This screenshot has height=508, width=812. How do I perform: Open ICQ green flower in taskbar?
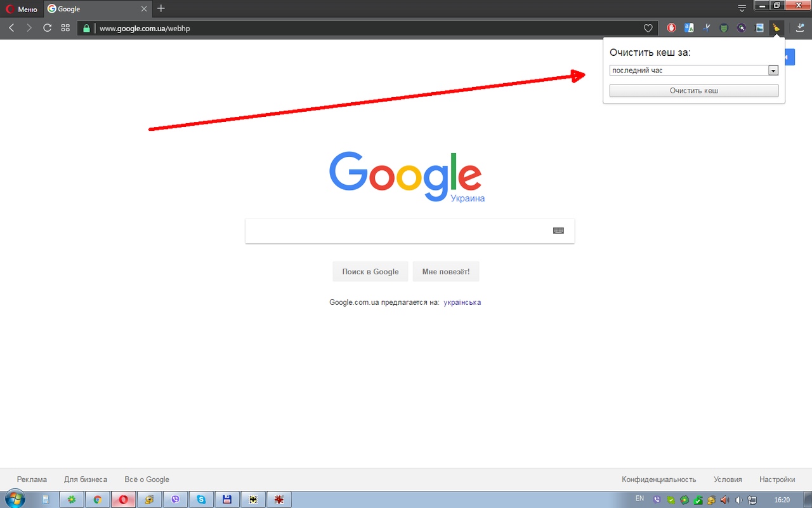click(x=72, y=500)
